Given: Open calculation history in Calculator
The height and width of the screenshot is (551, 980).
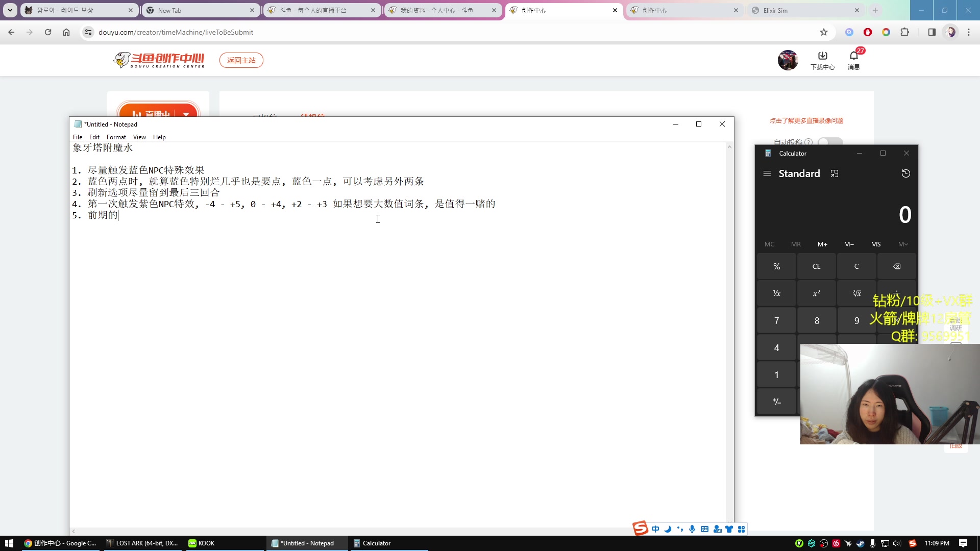Looking at the screenshot, I should click(906, 173).
